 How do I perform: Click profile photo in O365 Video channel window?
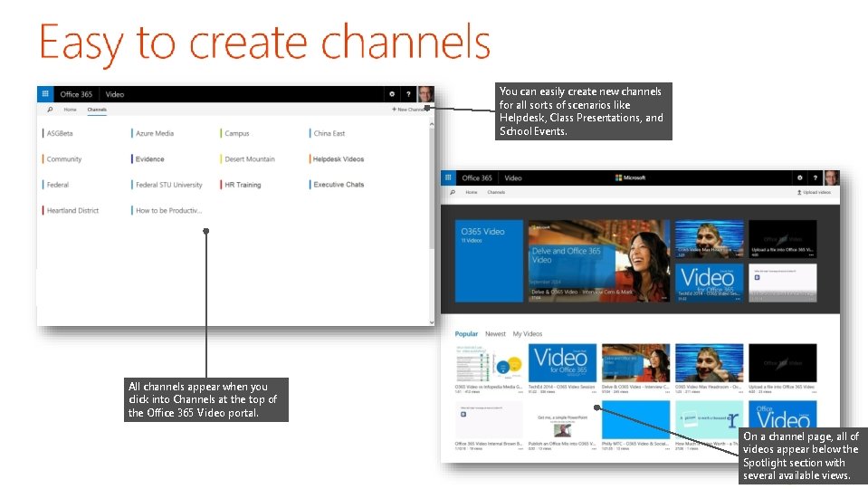click(x=832, y=177)
